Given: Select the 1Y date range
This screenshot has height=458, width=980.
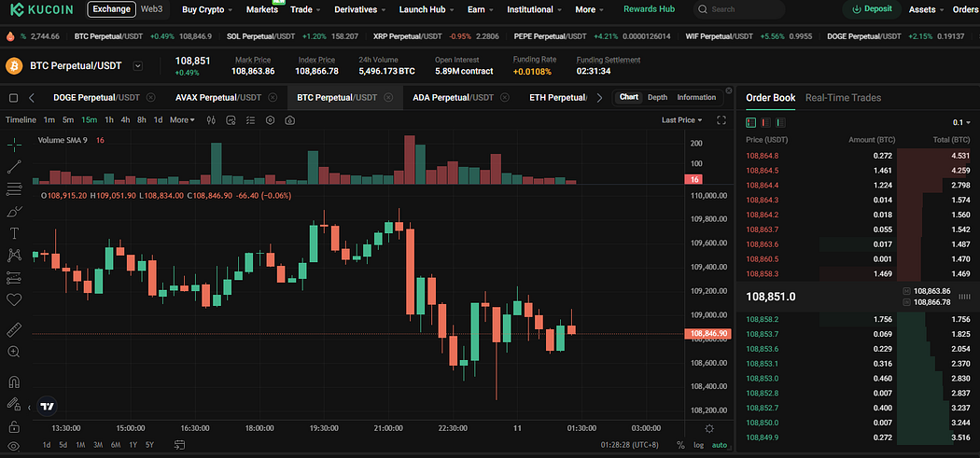Looking at the screenshot, I should coord(133,445).
